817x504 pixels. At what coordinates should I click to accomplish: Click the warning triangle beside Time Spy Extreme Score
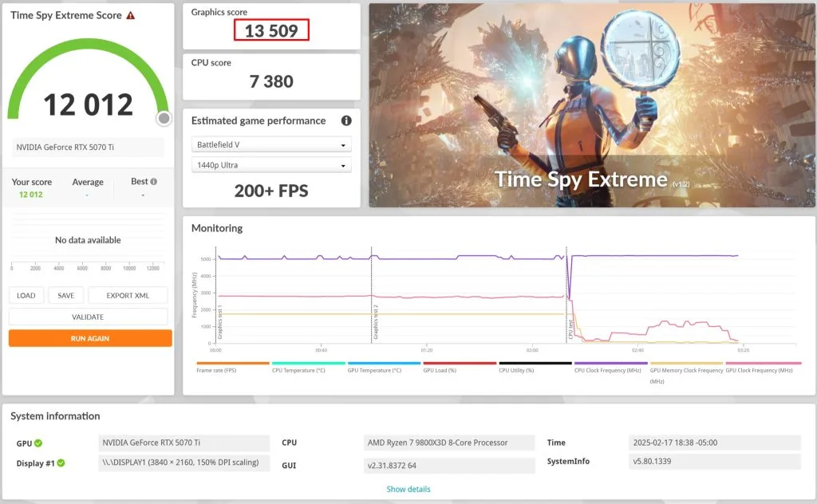pyautogui.click(x=131, y=16)
